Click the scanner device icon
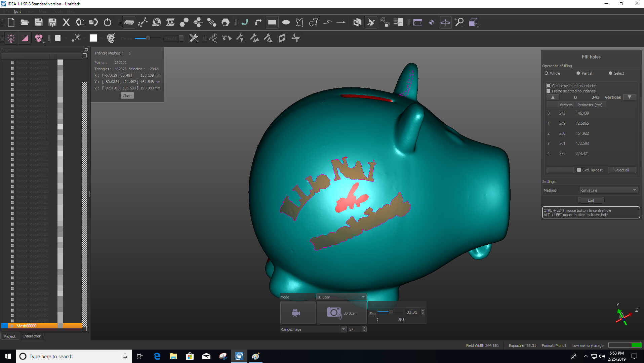 tap(129, 23)
